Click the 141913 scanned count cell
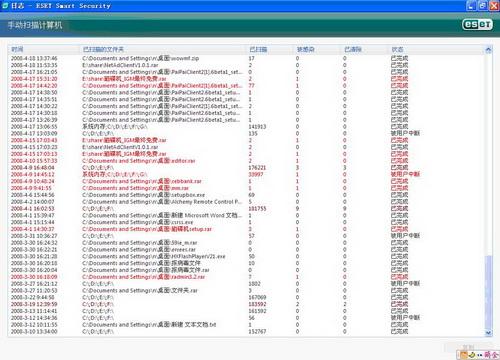Viewport: 500px width, 360px height. coord(257,127)
